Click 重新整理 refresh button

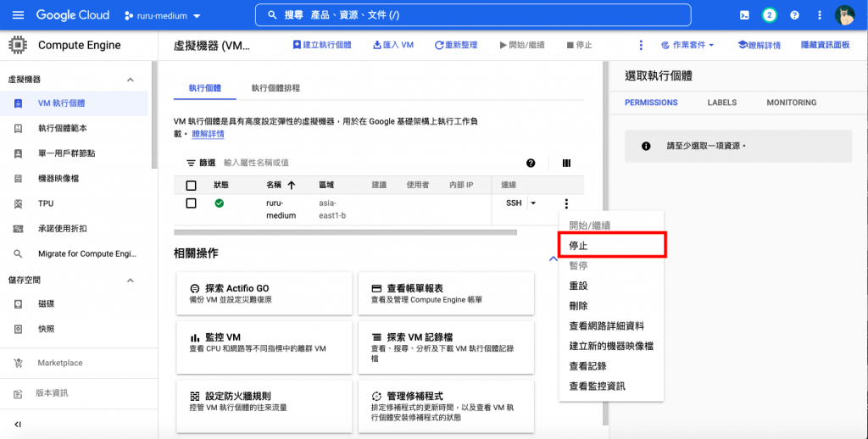455,45
